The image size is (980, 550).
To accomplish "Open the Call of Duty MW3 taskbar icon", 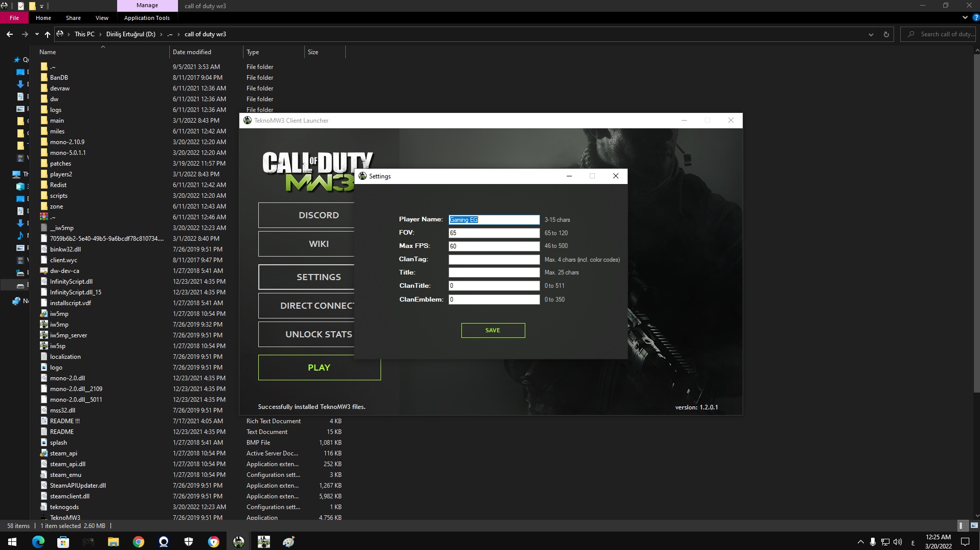I will tap(264, 542).
